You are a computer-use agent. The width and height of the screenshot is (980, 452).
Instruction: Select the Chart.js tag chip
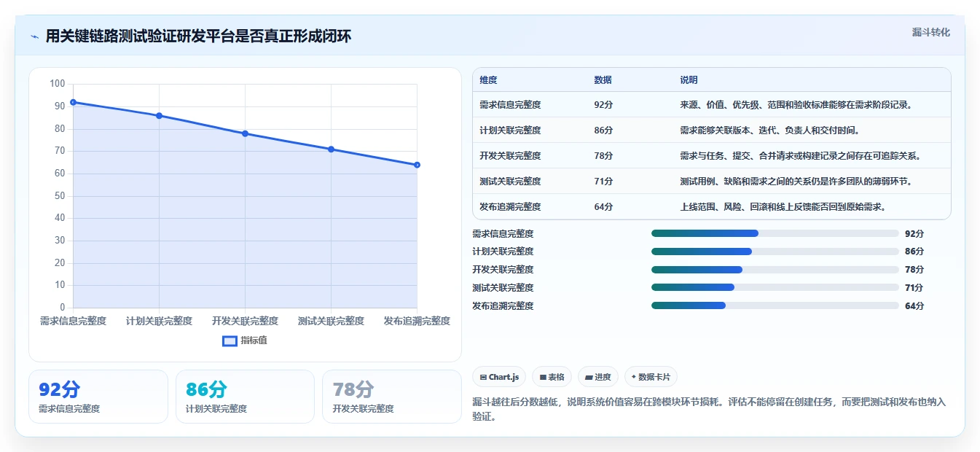tap(500, 377)
